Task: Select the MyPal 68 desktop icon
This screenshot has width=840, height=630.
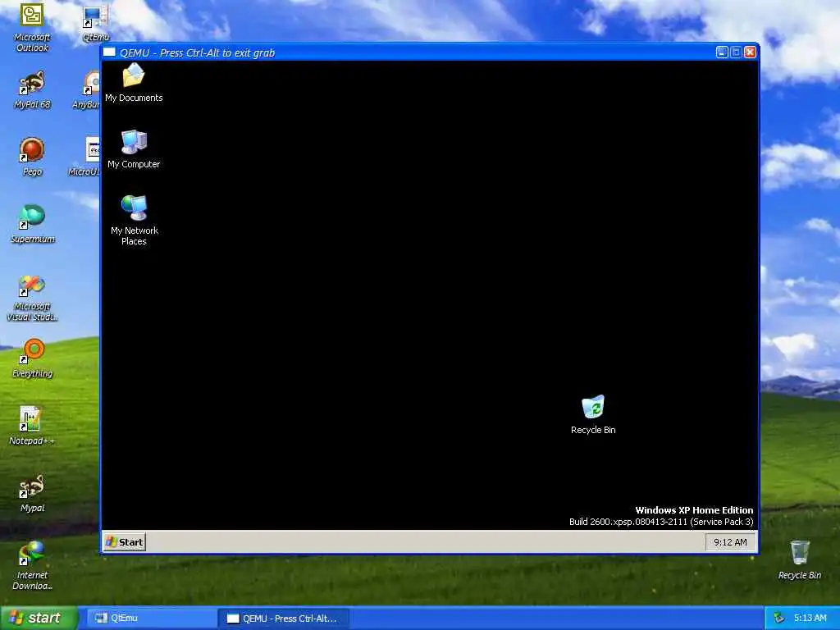Action: (32, 90)
